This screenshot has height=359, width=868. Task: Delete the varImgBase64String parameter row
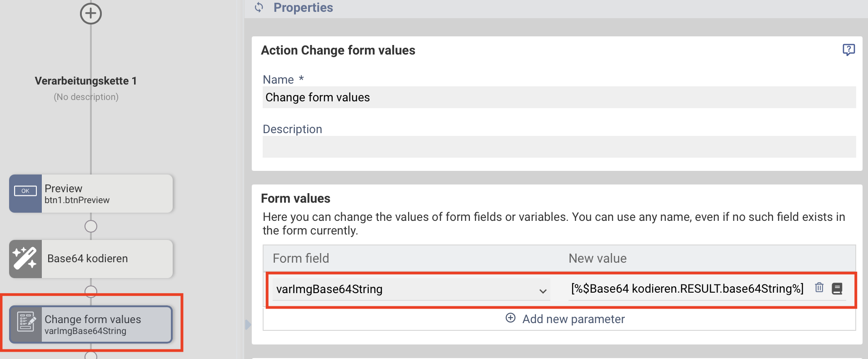point(819,288)
